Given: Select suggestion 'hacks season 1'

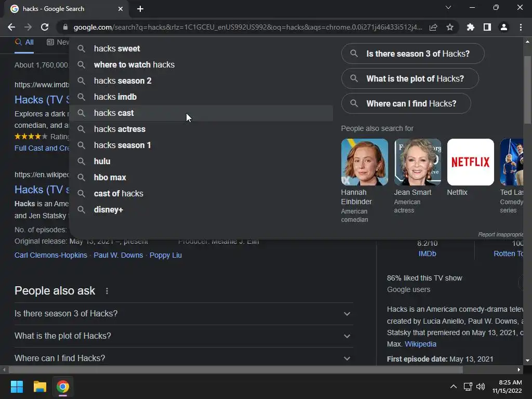Looking at the screenshot, I should (201, 145).
